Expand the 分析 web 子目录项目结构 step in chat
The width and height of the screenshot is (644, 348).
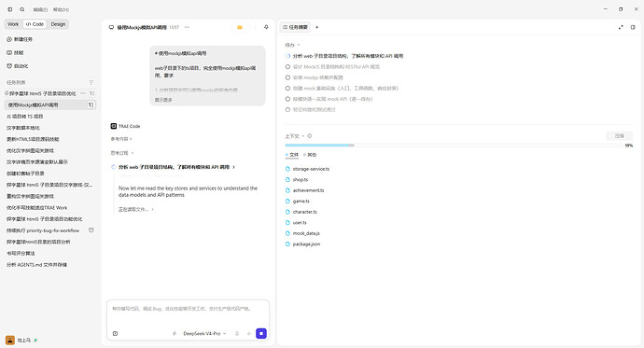(176, 167)
